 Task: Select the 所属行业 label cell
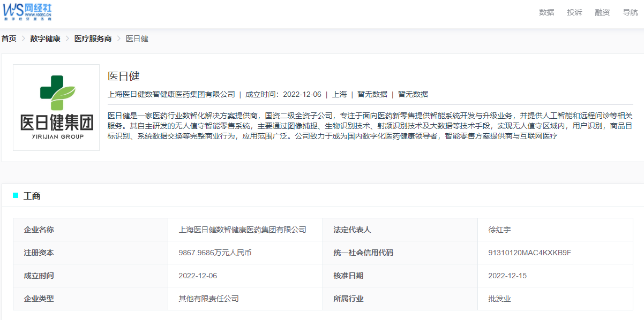[400, 299]
